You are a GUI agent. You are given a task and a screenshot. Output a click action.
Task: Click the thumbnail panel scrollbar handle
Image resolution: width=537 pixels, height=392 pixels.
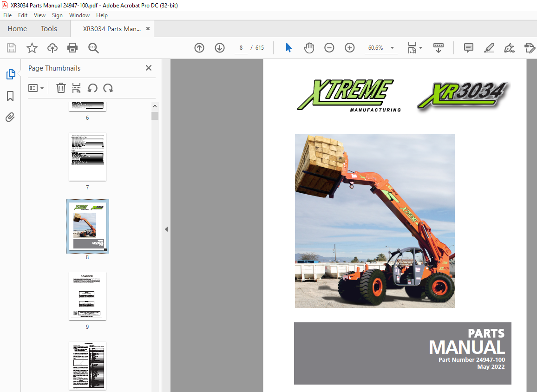155,116
